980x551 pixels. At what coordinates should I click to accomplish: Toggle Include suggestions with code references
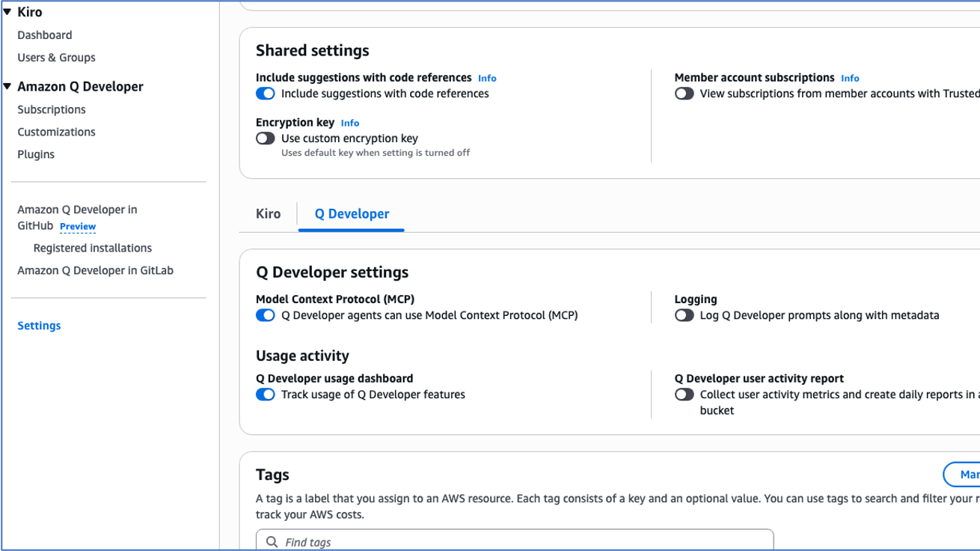click(x=266, y=94)
